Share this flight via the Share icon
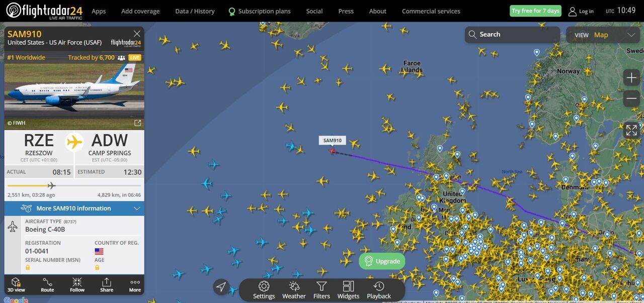This screenshot has width=644, height=303. 107,284
